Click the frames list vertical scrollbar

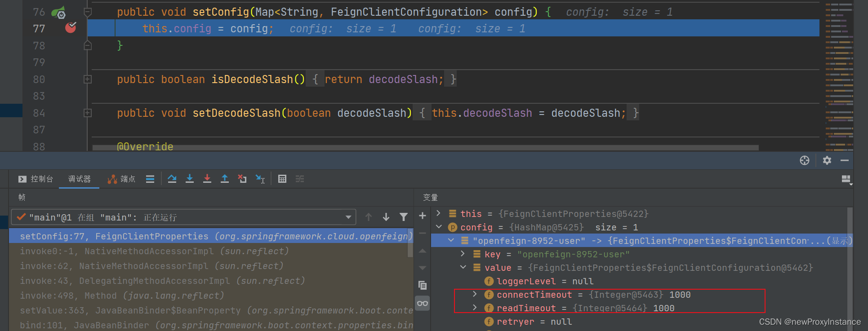coord(410,243)
